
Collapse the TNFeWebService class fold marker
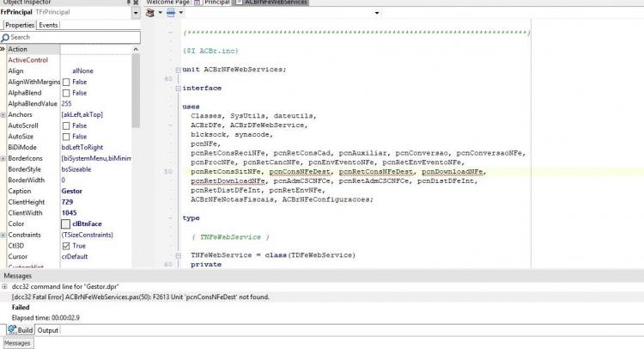click(x=179, y=255)
